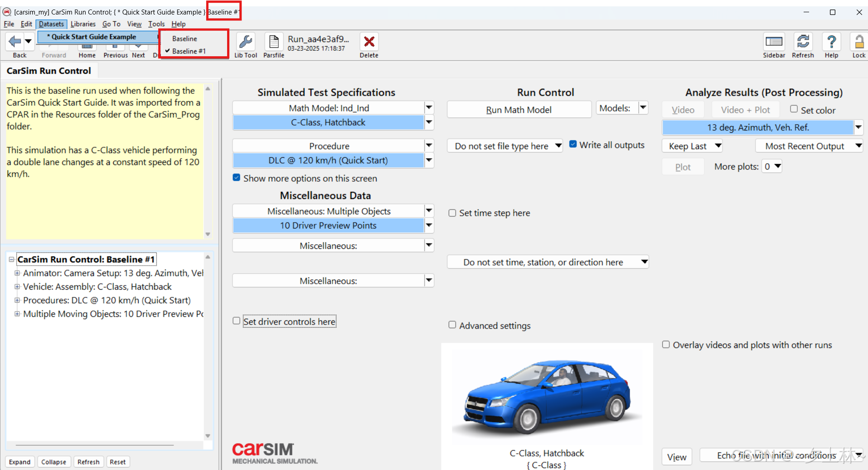
Task: Click the Expand tree button
Action: (x=20, y=462)
